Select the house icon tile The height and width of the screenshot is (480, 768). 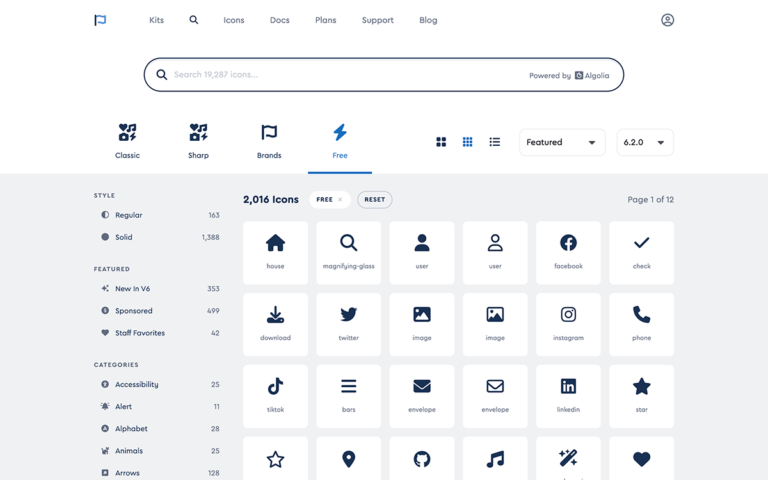click(275, 251)
